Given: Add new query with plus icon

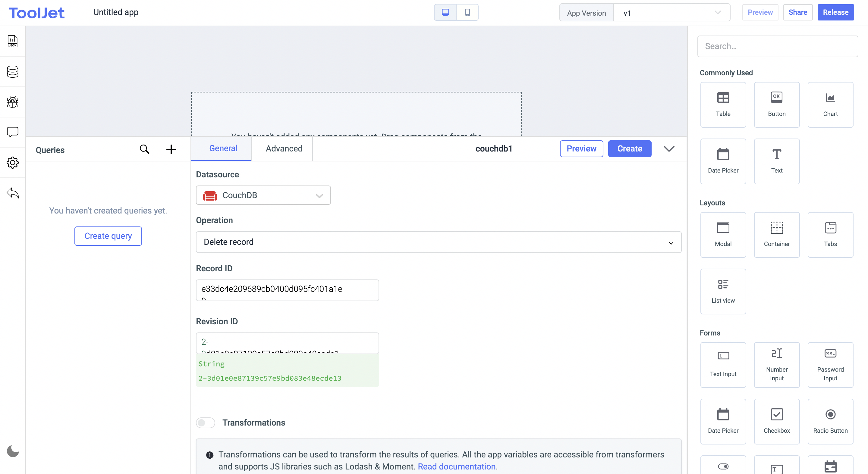Looking at the screenshot, I should [171, 149].
